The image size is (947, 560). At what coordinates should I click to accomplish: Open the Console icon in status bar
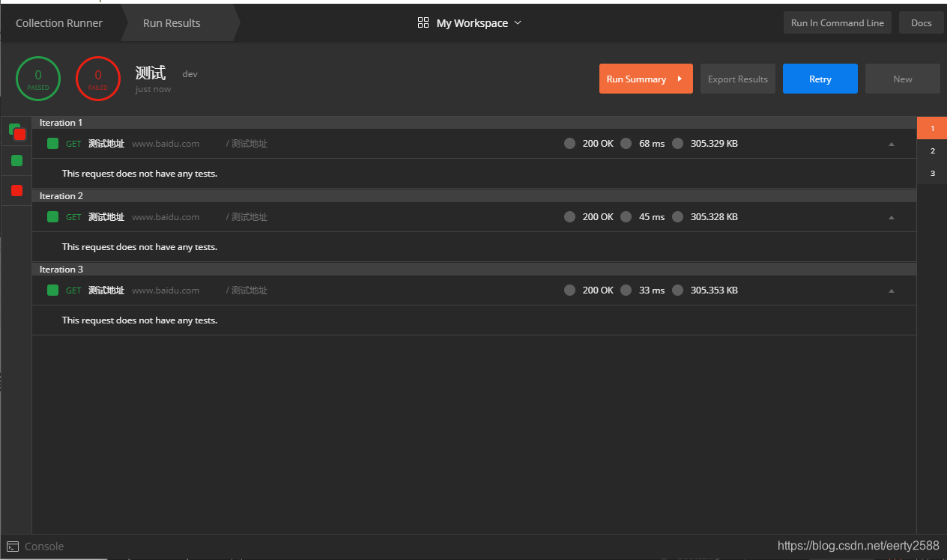point(12,547)
